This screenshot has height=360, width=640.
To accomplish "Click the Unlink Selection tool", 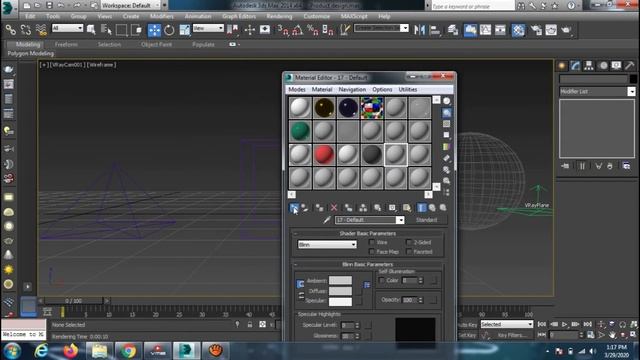I will (x=26, y=30).
